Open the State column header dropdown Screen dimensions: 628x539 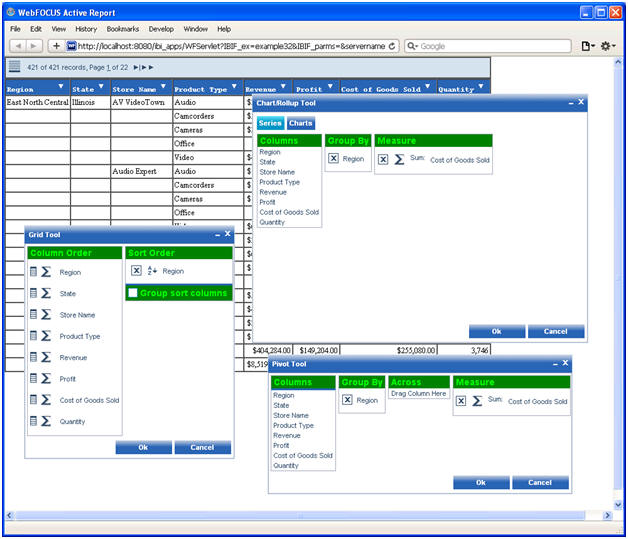coord(101,86)
